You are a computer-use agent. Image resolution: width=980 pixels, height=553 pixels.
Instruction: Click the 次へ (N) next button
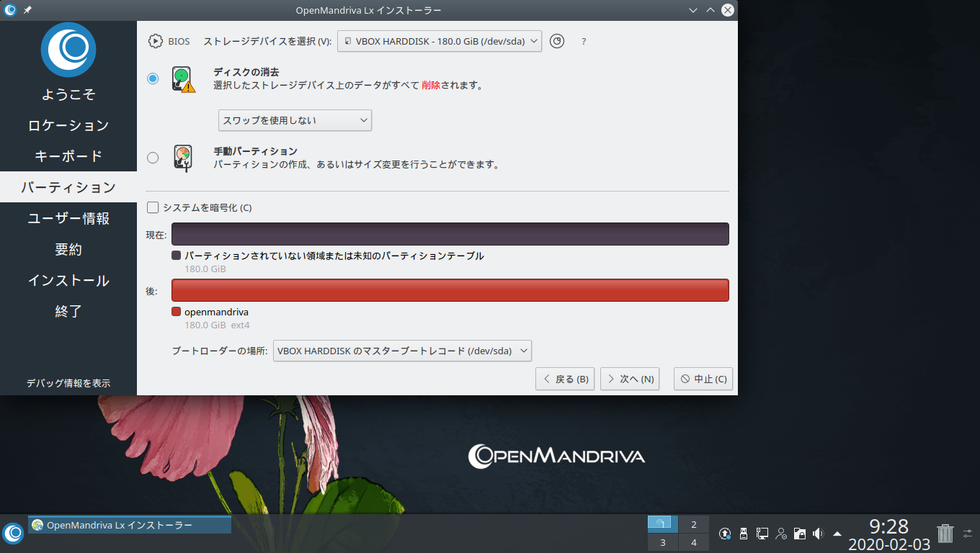tap(630, 379)
